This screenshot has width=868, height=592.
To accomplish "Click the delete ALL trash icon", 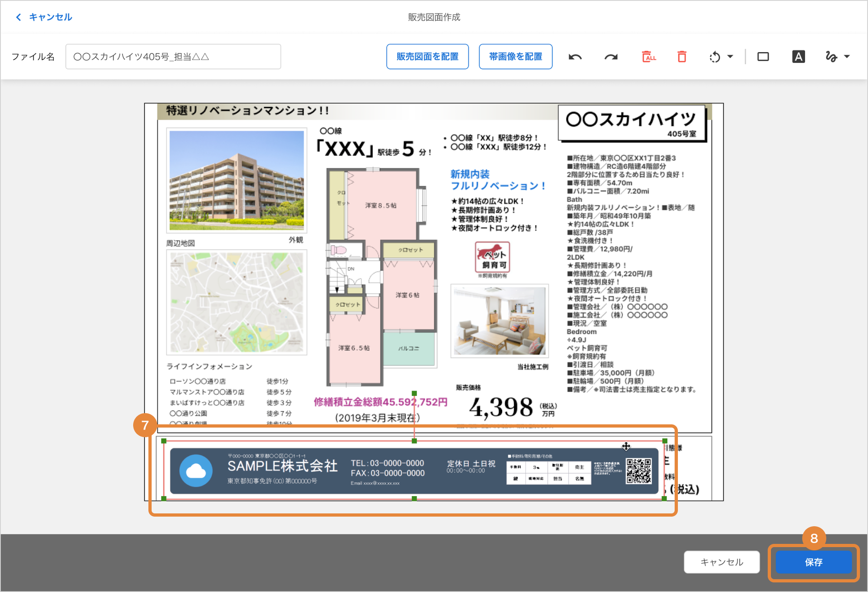I will pyautogui.click(x=648, y=56).
